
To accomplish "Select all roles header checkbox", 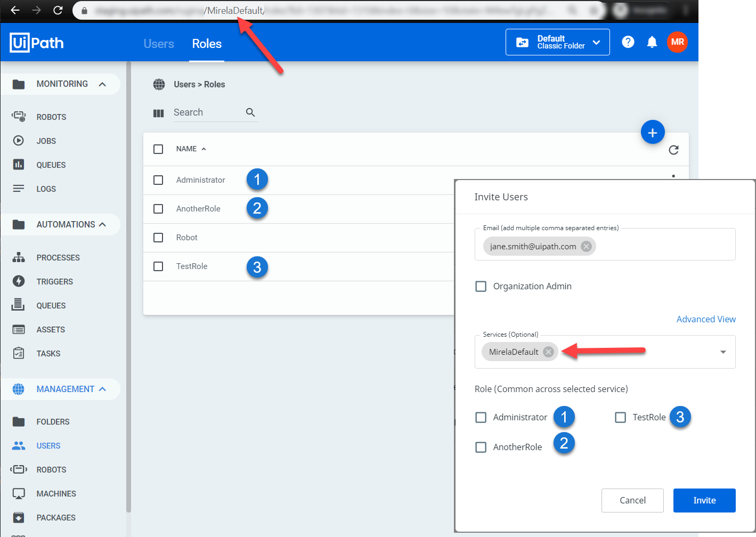I will point(158,149).
